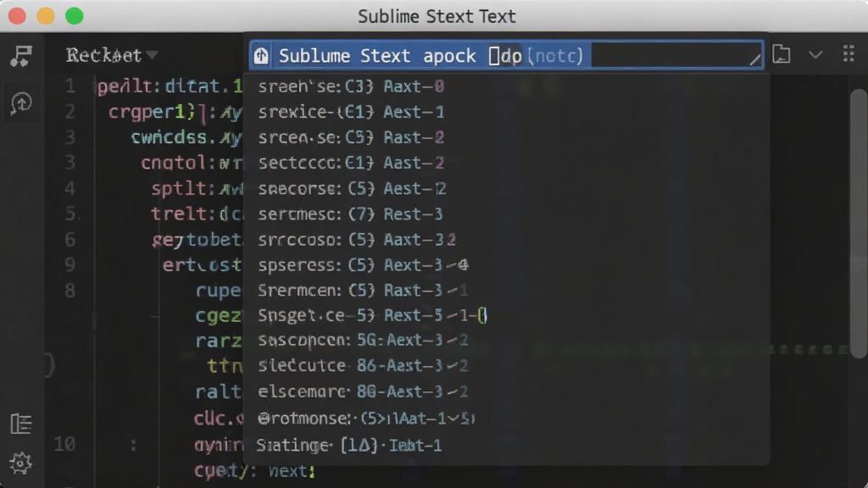868x488 pixels.
Task: Select the 'srccoso: (5} Aaxt–3' entry
Action: (x=507, y=240)
